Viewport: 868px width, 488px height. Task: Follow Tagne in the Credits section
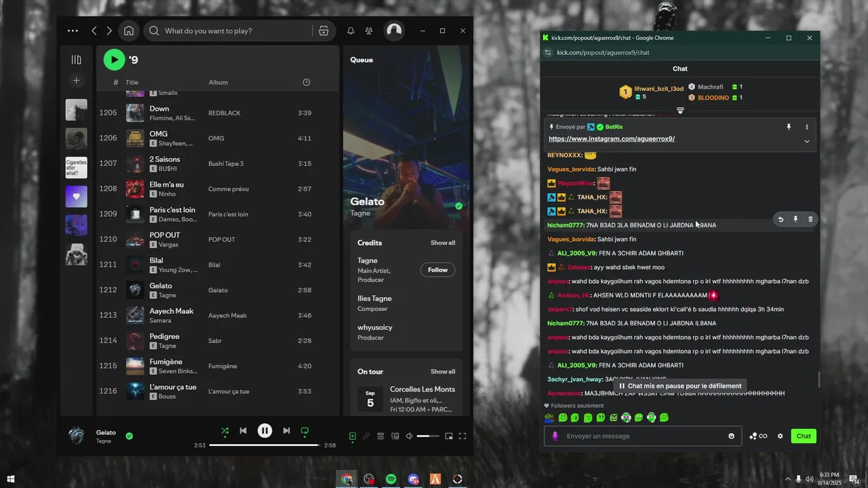pos(437,270)
